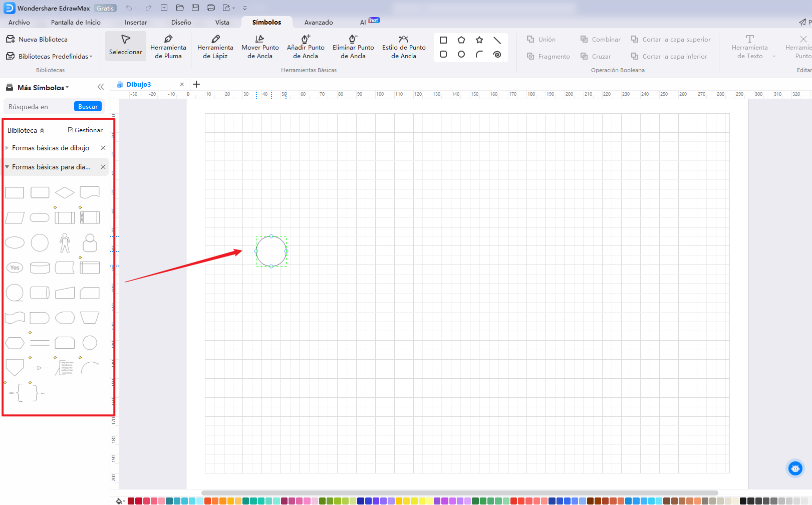Switch to the Avanzado ribbon tab

pyautogui.click(x=319, y=22)
